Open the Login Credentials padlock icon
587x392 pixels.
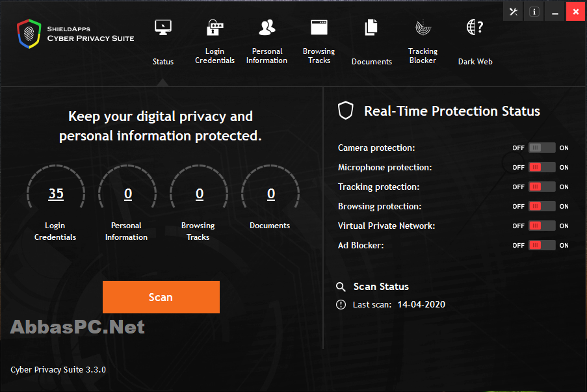point(215,27)
